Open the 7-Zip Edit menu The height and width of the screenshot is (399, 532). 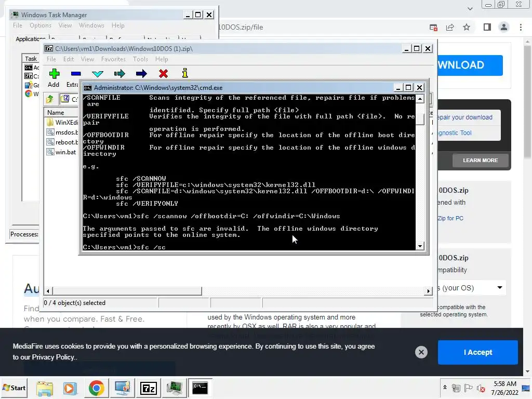pyautogui.click(x=69, y=59)
